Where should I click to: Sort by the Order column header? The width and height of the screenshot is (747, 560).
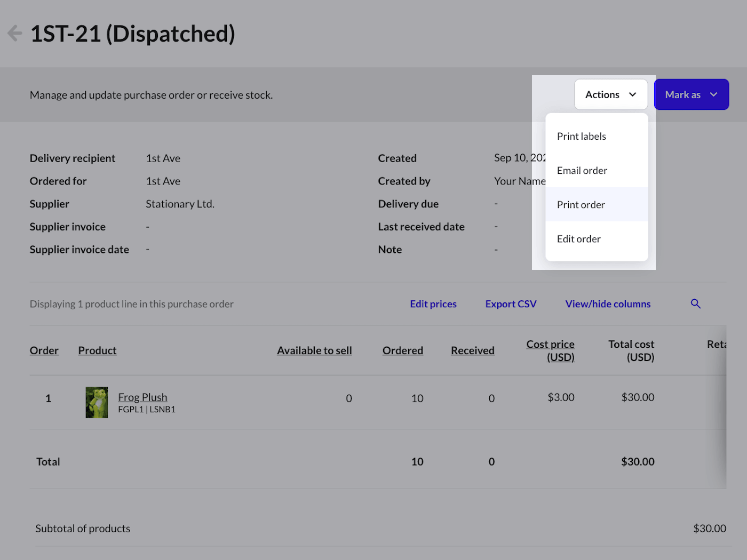pyautogui.click(x=44, y=350)
